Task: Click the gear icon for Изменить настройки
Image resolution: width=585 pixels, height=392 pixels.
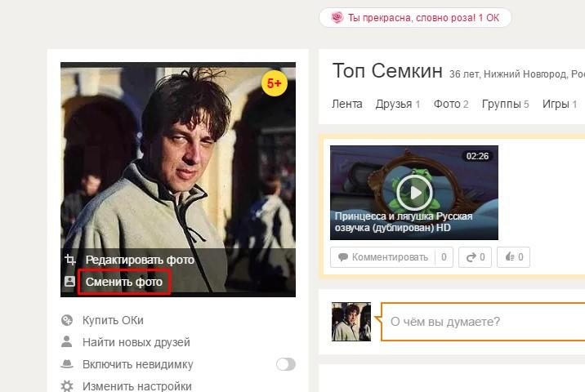Action: [x=67, y=385]
